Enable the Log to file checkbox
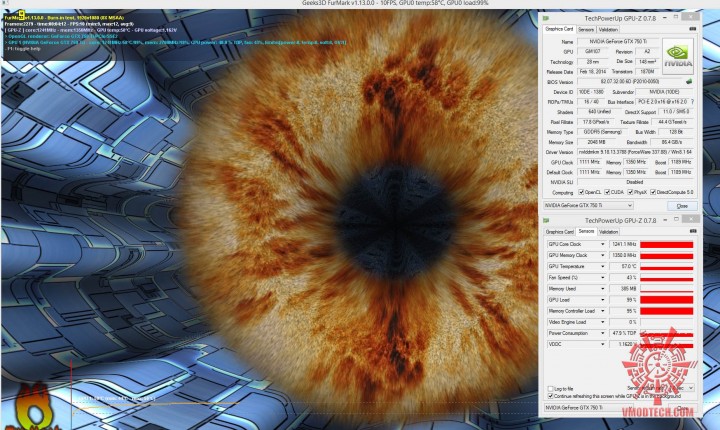Screen dimensions: 720x430 click(x=550, y=389)
